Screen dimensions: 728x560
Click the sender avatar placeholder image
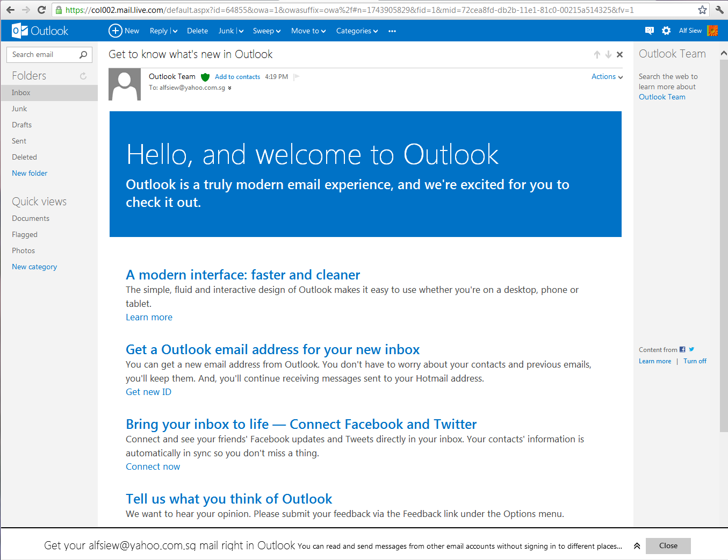pos(125,84)
